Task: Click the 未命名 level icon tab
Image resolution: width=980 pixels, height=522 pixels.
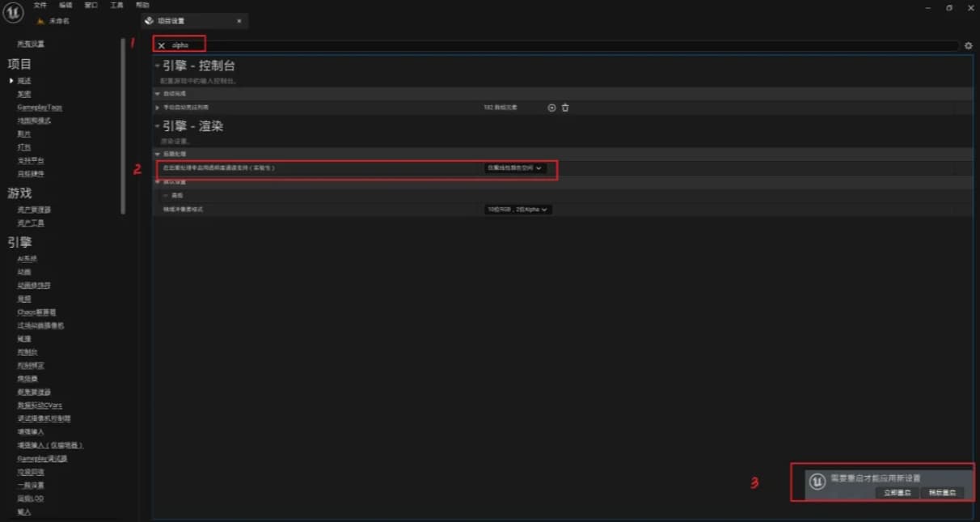Action: pos(53,21)
